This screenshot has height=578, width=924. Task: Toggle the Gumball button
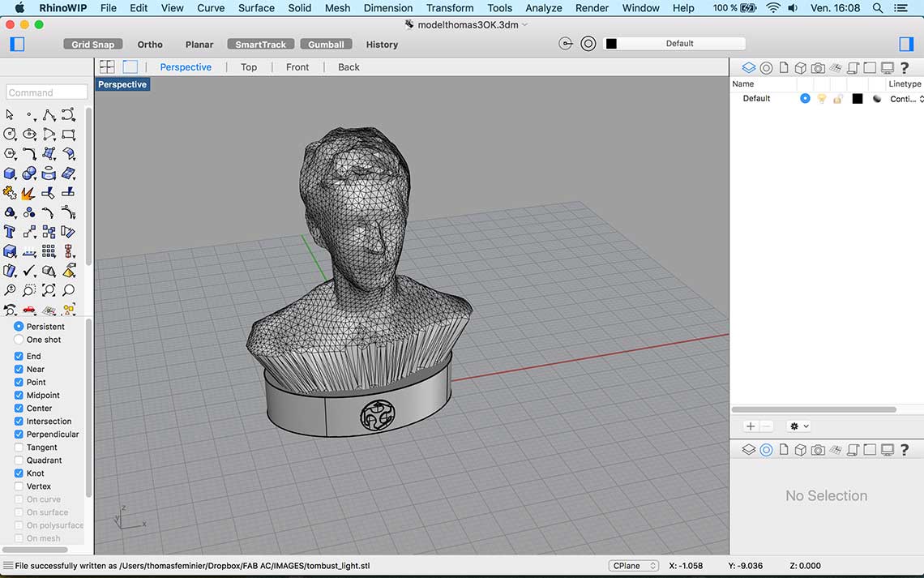326,45
